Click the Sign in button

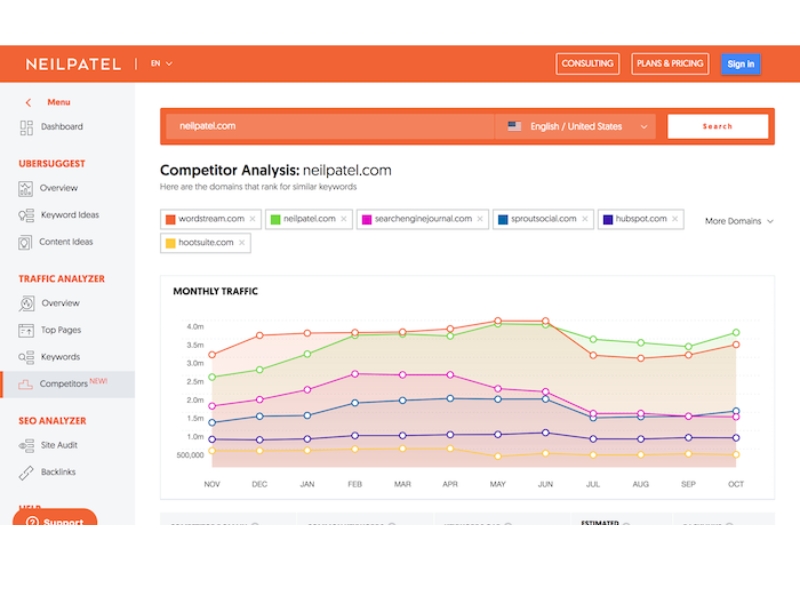coord(740,63)
